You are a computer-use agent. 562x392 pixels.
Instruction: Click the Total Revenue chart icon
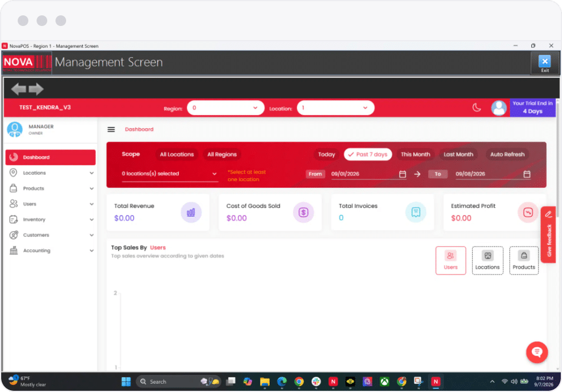click(x=191, y=213)
